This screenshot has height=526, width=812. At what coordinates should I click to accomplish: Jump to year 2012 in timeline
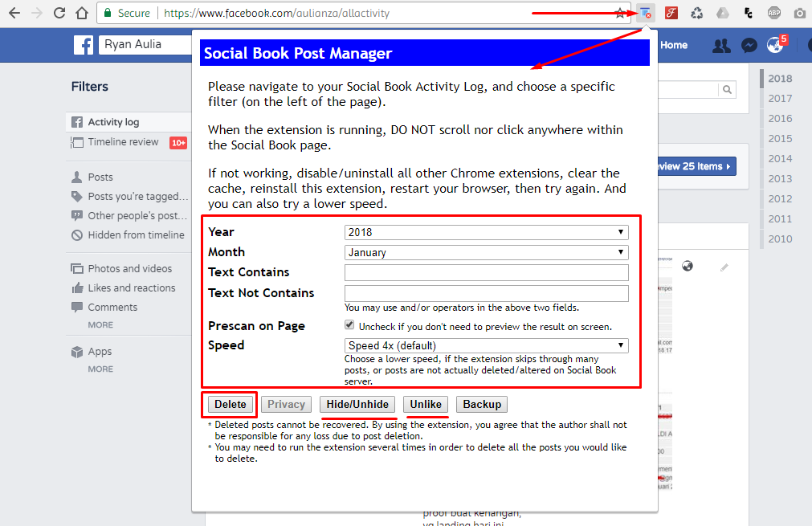point(780,199)
